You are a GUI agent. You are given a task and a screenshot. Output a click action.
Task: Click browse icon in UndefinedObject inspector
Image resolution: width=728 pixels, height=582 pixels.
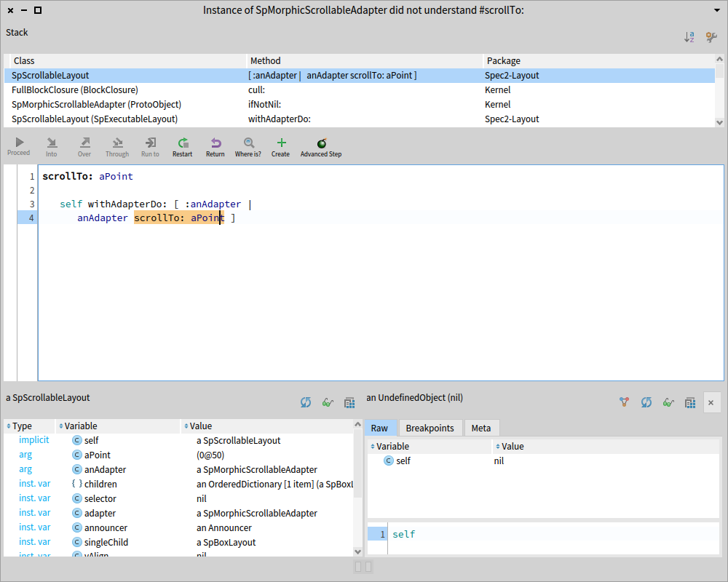point(690,402)
